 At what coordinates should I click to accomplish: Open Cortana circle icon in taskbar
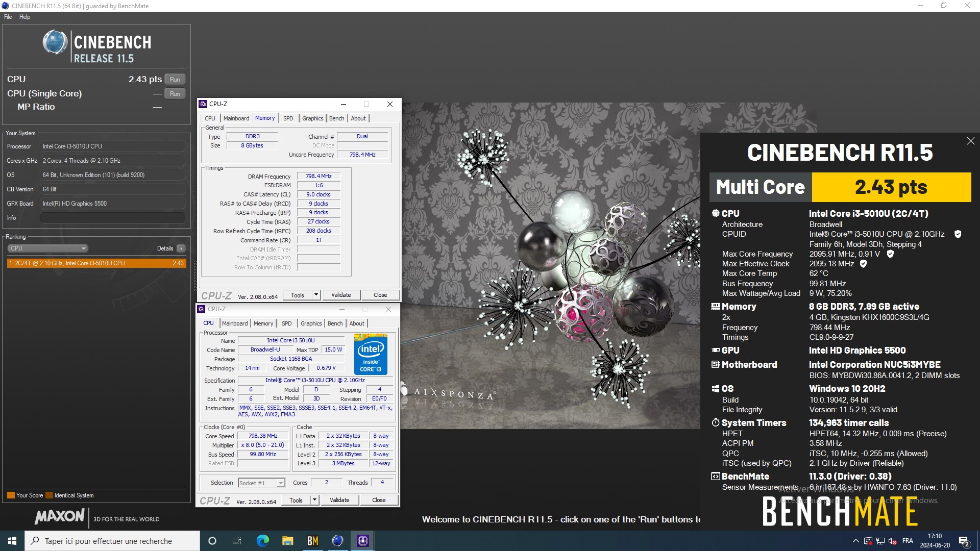(x=212, y=541)
